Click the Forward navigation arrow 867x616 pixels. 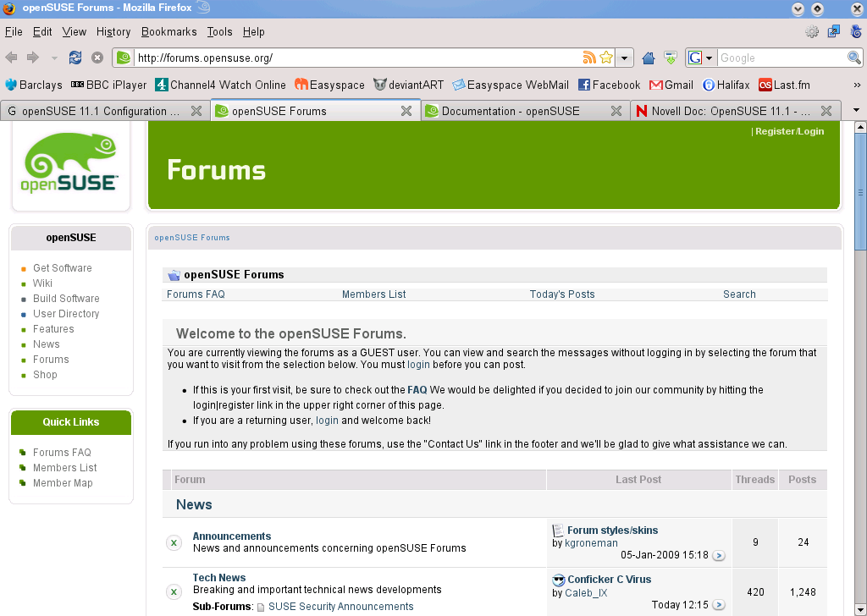(x=33, y=58)
